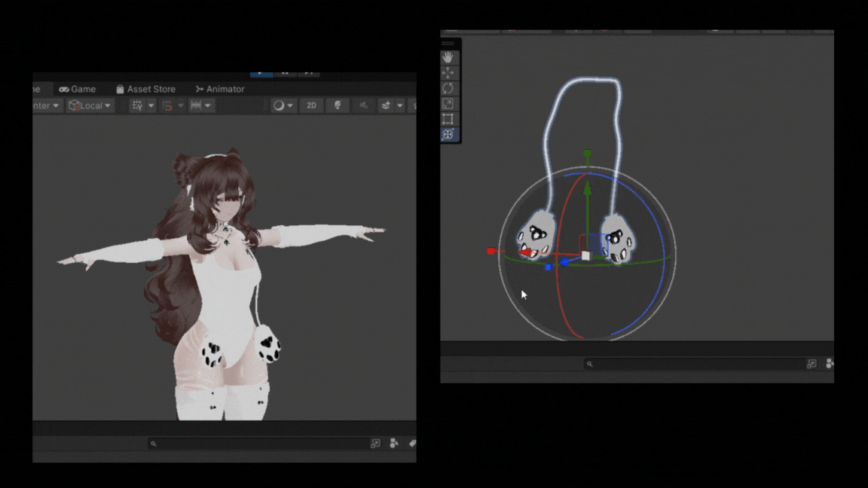Toggle 2D scene view mode
The width and height of the screenshot is (868, 488).
pos(311,105)
